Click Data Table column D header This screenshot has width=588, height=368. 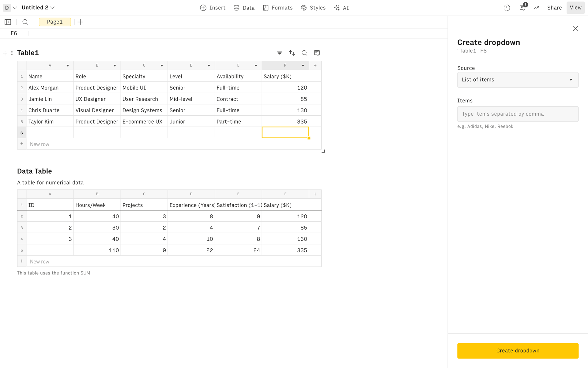point(191,194)
